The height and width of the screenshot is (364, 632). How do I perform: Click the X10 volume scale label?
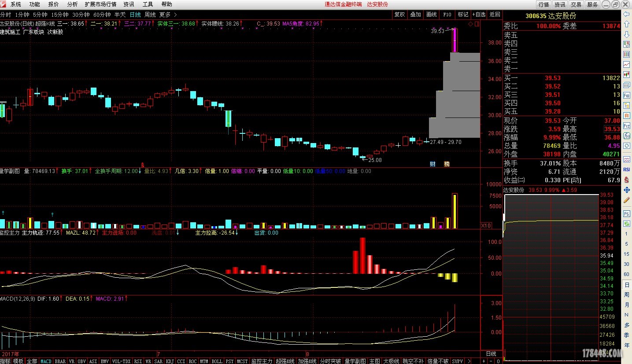486,225
